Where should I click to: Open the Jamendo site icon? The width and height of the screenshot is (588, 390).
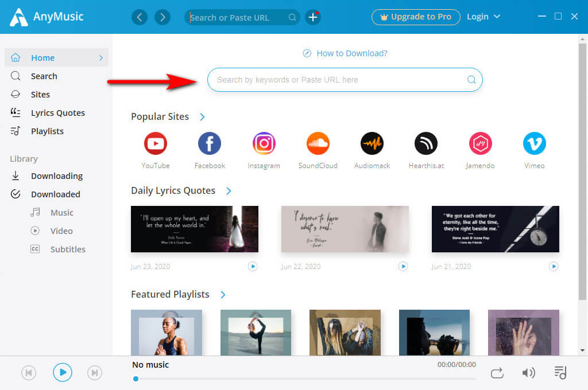pos(480,143)
